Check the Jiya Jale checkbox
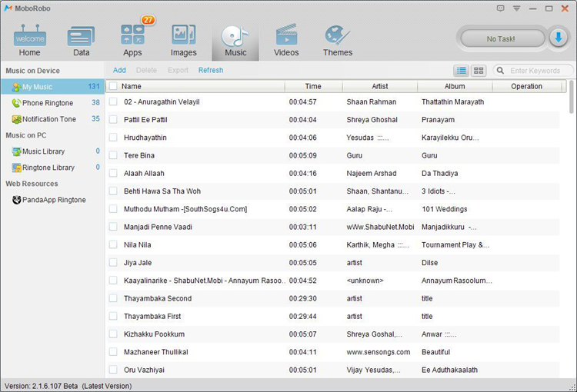This screenshot has width=577, height=392. pos(113,263)
